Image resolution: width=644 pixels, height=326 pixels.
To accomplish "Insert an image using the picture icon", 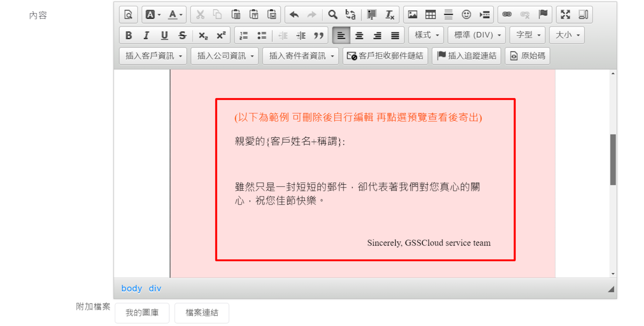I will coord(413,15).
